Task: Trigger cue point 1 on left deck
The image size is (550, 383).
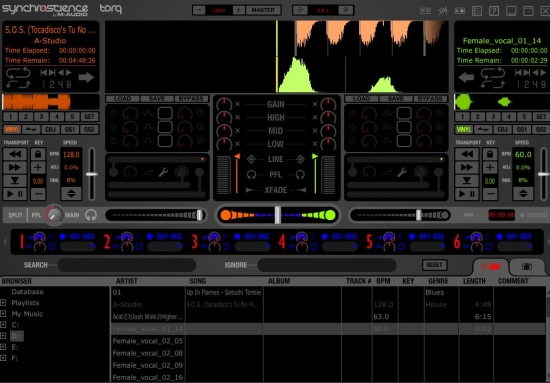Action: (x=11, y=116)
